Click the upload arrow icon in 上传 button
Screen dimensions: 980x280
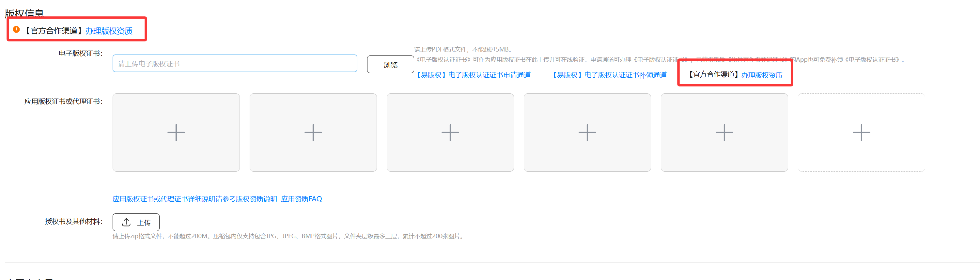[126, 222]
